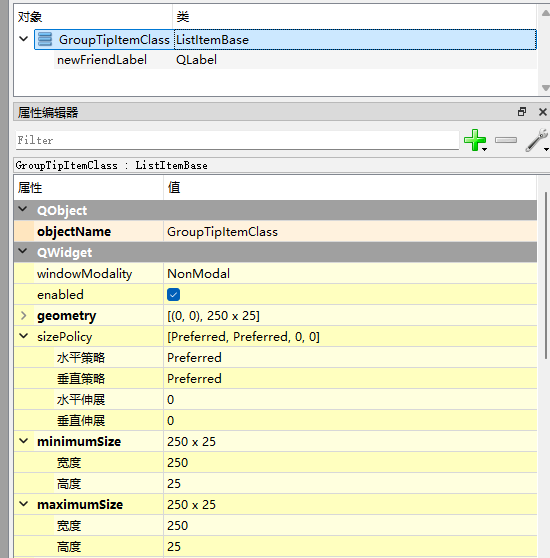Click the windowModality property label

[84, 274]
